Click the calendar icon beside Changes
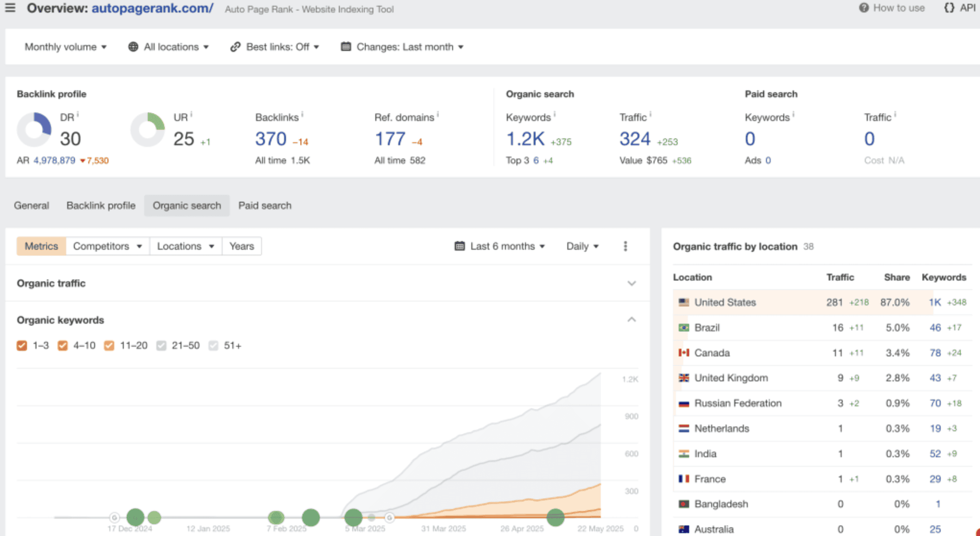980x536 pixels. click(346, 47)
